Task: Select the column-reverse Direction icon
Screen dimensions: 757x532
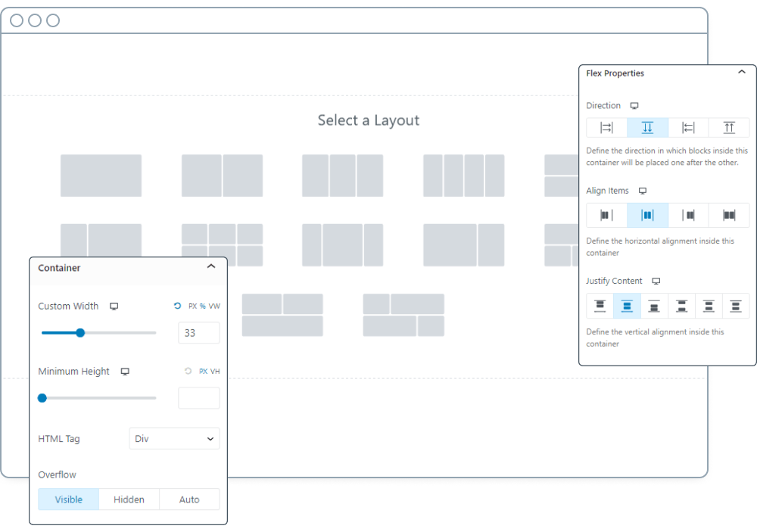Action: 729,127
